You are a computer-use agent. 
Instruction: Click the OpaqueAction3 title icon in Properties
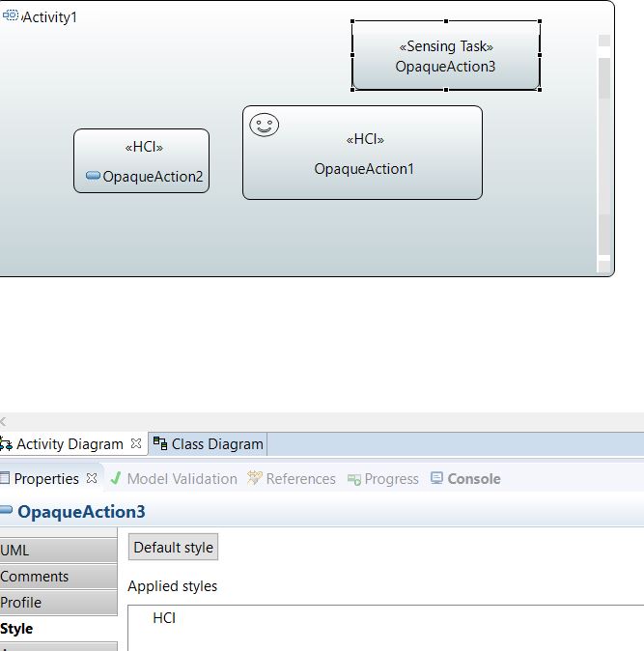click(6, 510)
